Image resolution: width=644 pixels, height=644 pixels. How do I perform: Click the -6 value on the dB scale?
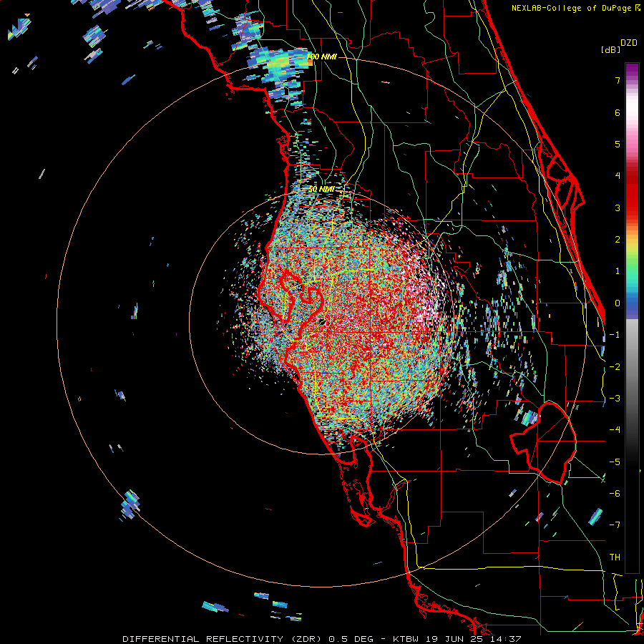(615, 494)
